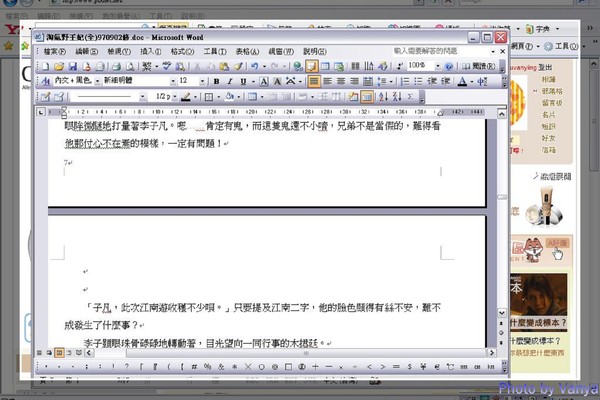Screen dimensions: 600x400
Task: Toggle justified text alignment
Action: (x=314, y=81)
